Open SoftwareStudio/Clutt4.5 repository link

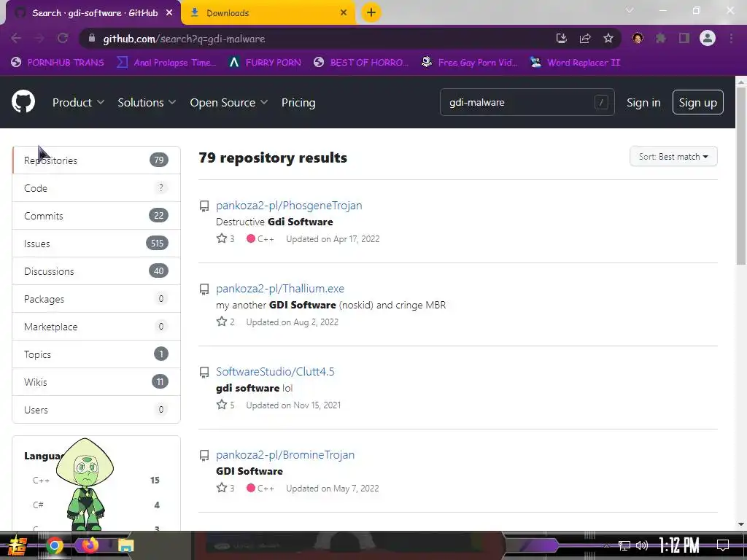click(275, 371)
